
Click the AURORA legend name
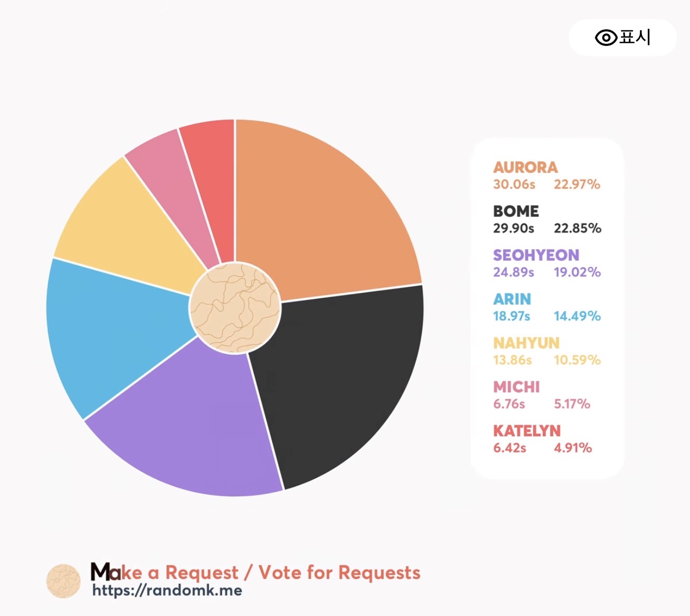coord(525,167)
